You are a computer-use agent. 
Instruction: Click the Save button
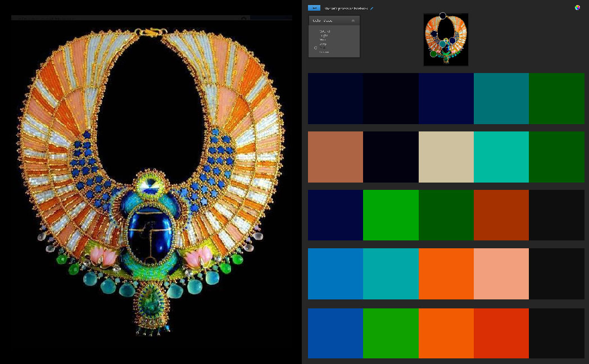point(314,8)
